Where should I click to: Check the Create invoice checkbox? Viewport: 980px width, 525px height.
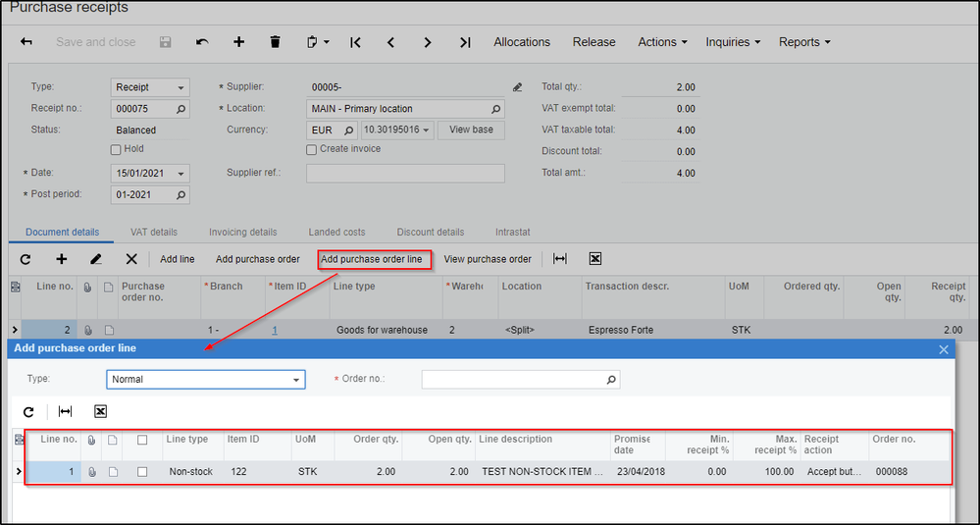click(312, 149)
